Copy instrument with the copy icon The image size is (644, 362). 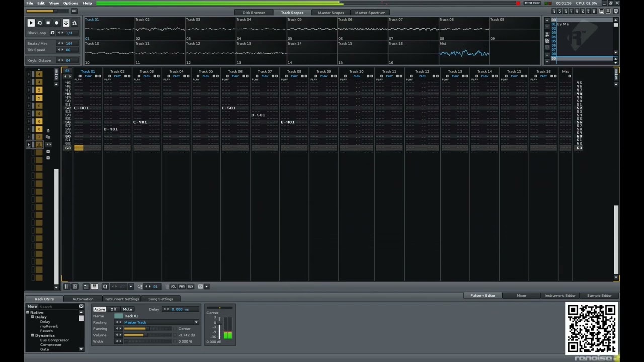coord(547,41)
